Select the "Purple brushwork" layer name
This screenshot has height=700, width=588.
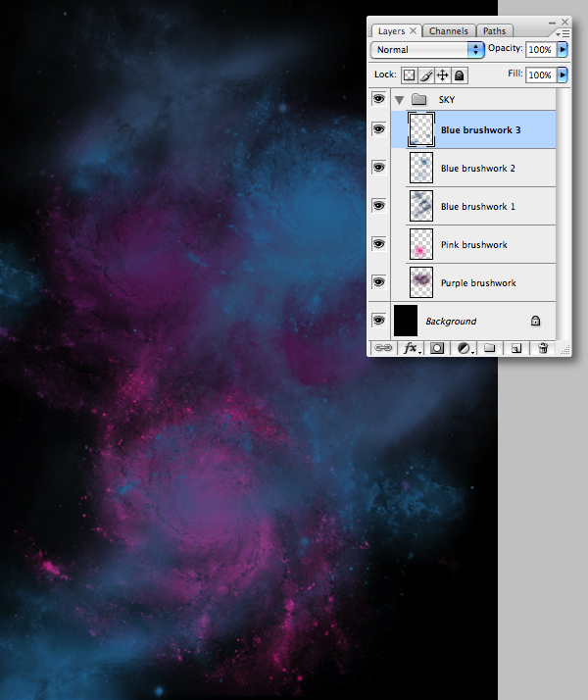pyautogui.click(x=478, y=283)
